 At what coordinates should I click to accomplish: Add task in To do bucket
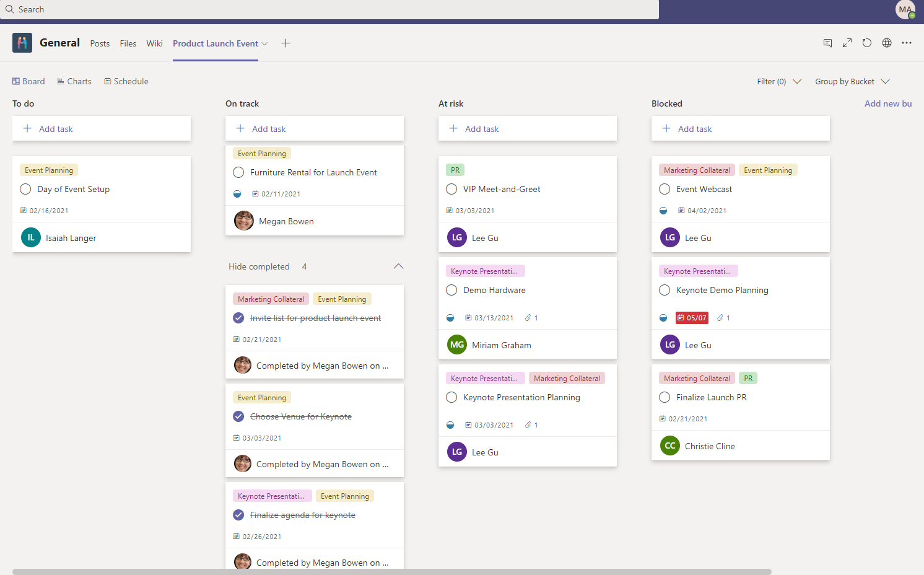[x=102, y=128]
